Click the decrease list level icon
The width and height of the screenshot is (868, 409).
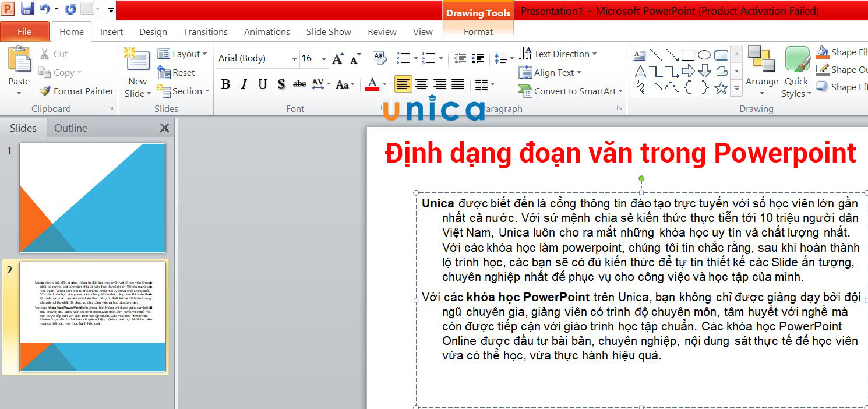[x=460, y=58]
